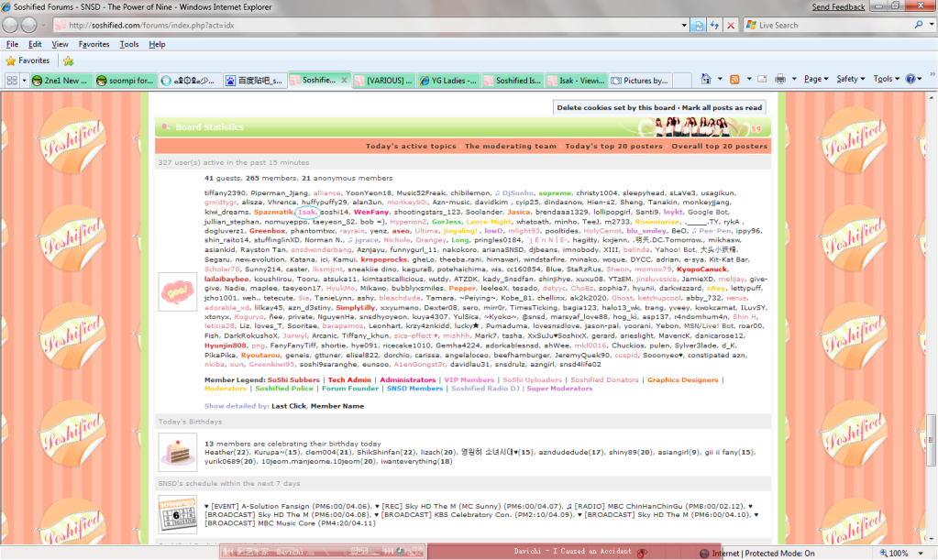
Task: Click the Tech Admin legend link
Action: coord(349,380)
